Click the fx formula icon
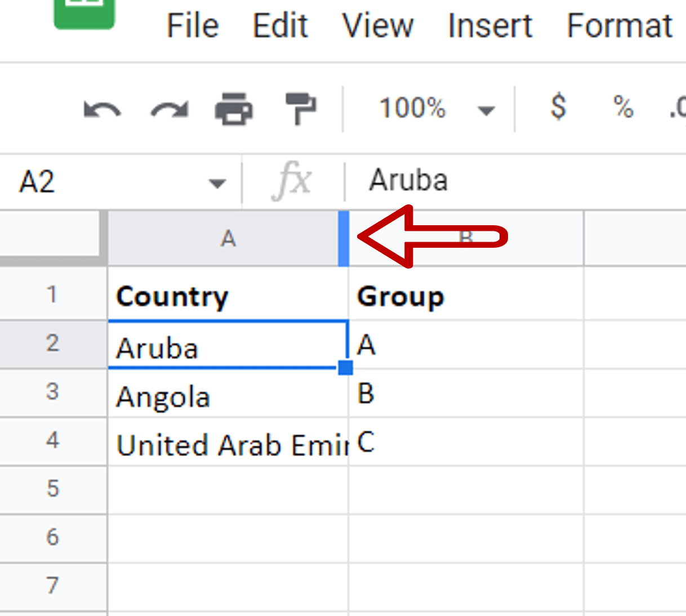686x616 pixels. (292, 180)
